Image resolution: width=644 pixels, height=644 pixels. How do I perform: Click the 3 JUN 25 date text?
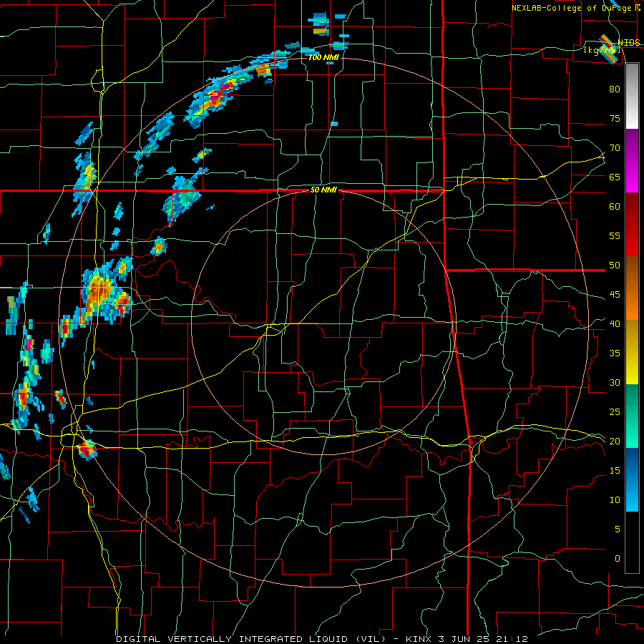coord(465,639)
